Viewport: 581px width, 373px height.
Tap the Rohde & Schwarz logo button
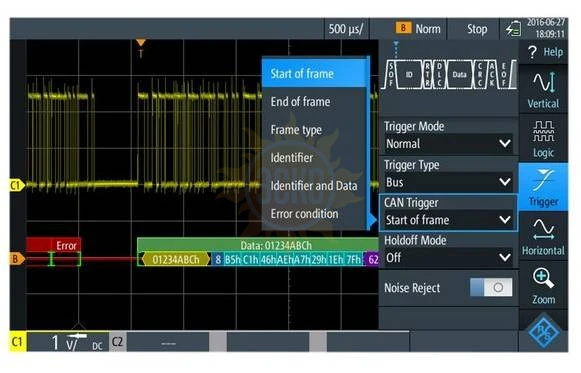tap(543, 332)
